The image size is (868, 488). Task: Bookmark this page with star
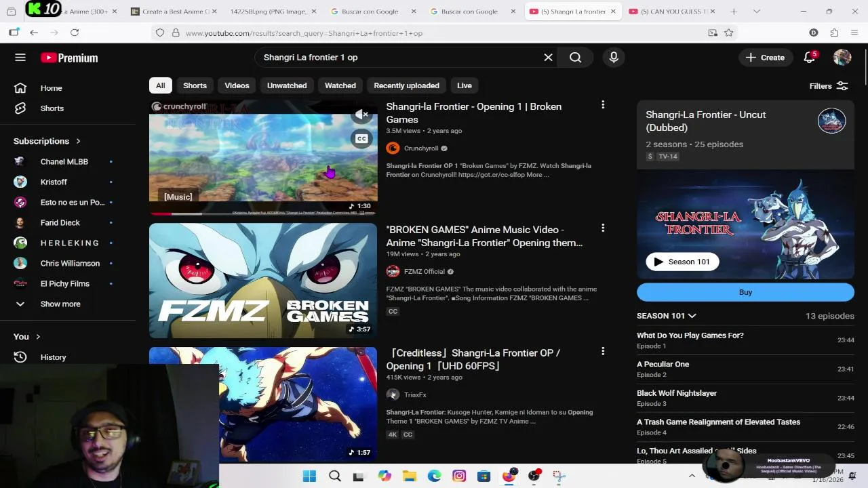pyautogui.click(x=728, y=33)
